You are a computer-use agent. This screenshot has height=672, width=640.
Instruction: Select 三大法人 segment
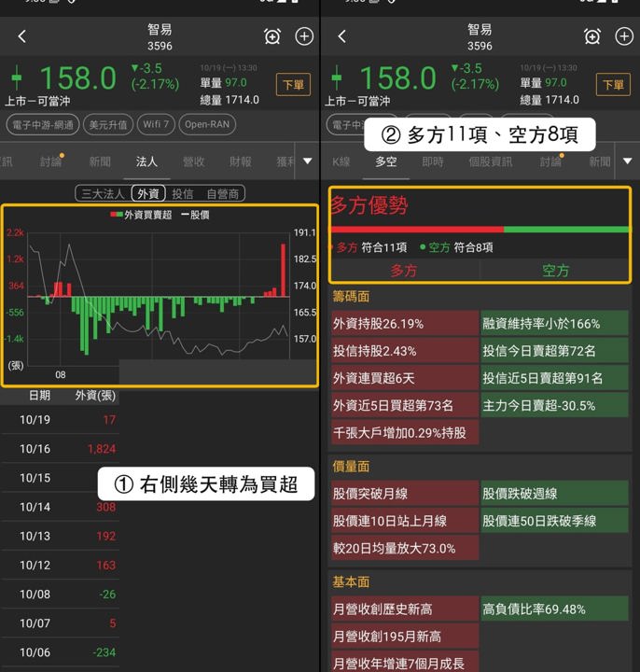pos(103,194)
